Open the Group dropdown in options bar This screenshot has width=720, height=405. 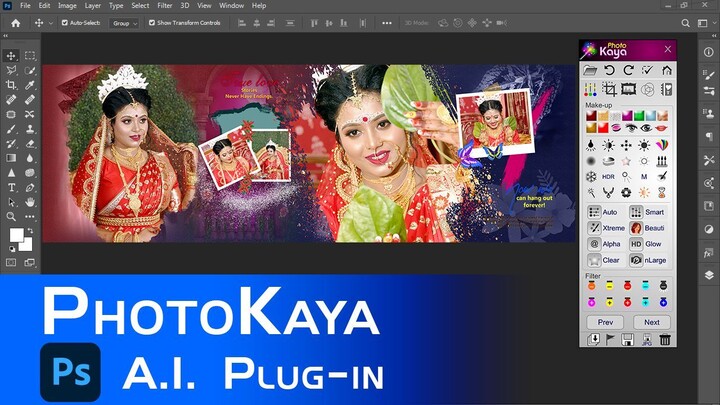124,23
